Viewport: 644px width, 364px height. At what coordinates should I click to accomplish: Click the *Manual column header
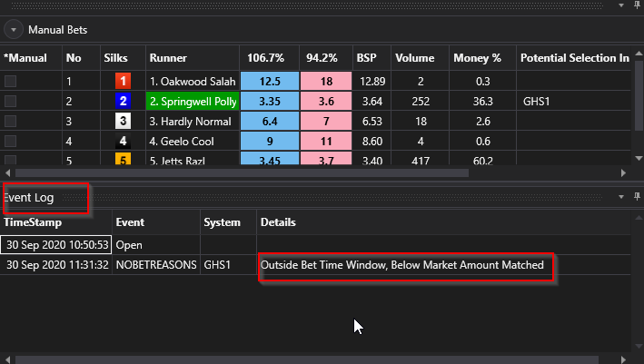(x=31, y=58)
